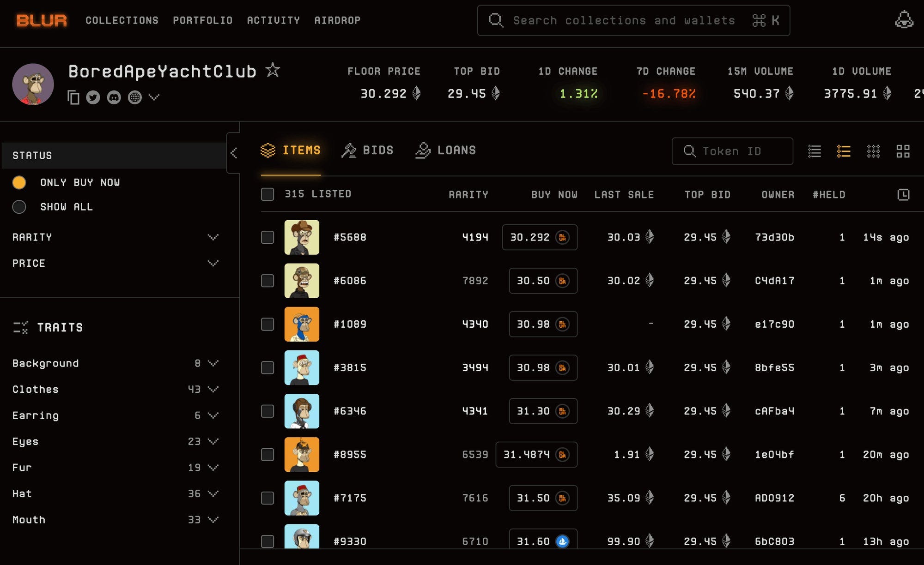Expand the collection links chevron

tap(154, 97)
